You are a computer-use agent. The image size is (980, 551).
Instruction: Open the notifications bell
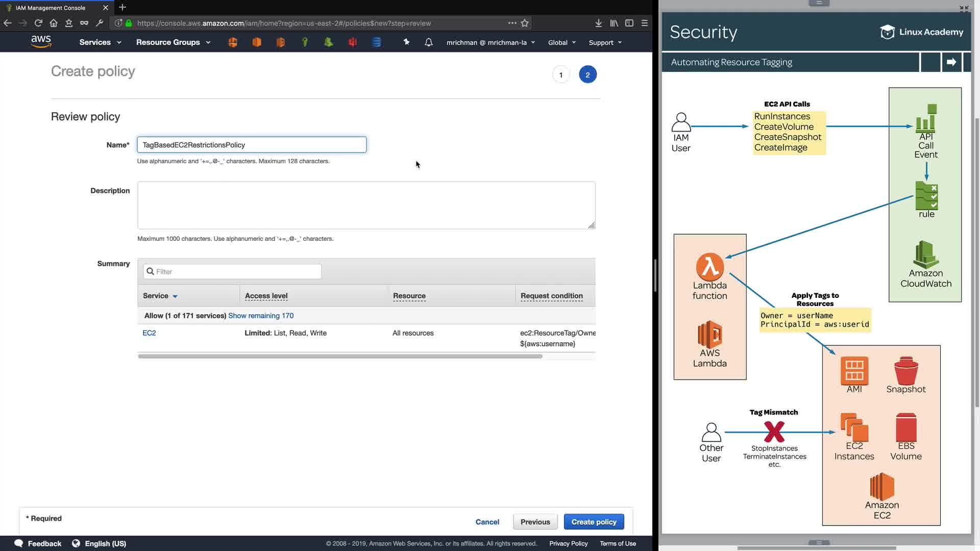(x=429, y=42)
